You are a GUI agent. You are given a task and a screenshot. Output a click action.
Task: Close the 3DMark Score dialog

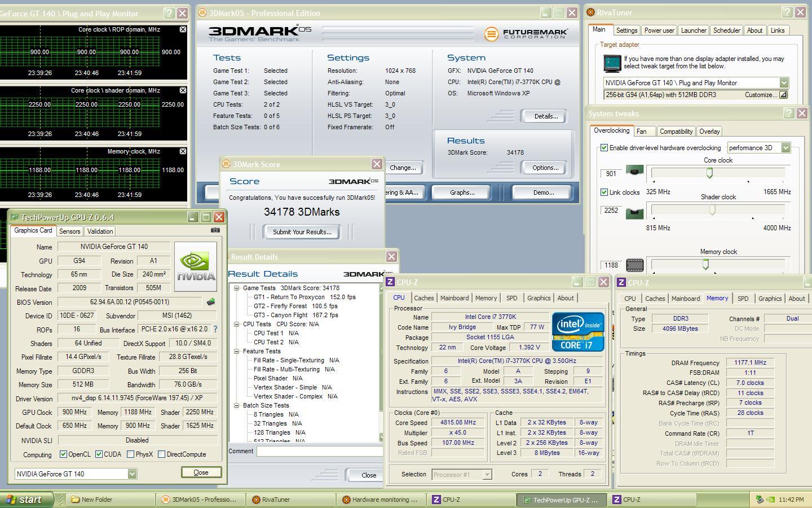coord(377,164)
